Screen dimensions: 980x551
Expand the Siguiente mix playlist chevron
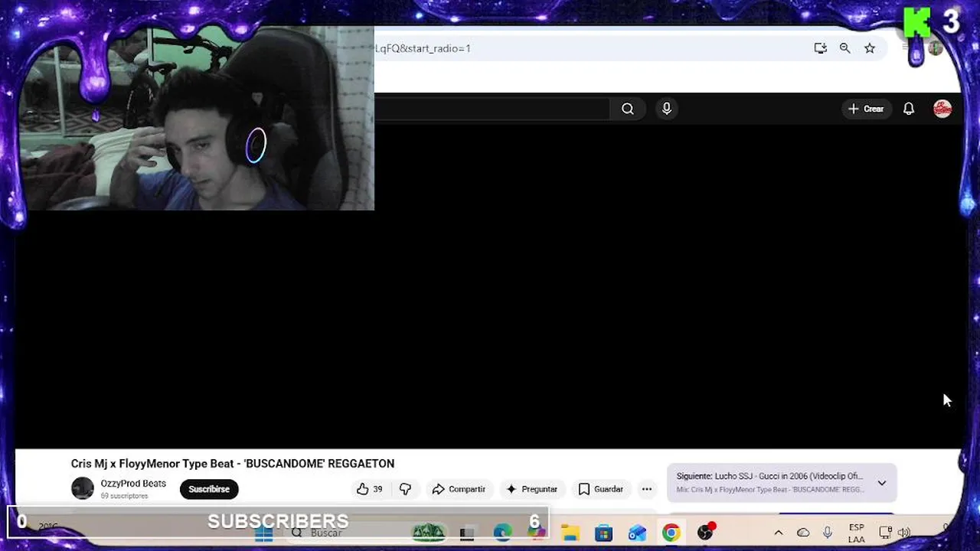(x=882, y=483)
